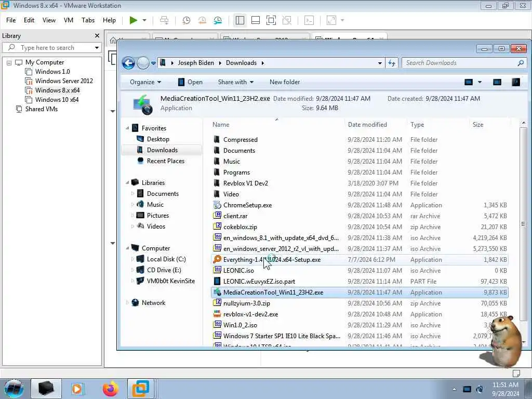Open the view options dropdown arrow

click(480, 82)
